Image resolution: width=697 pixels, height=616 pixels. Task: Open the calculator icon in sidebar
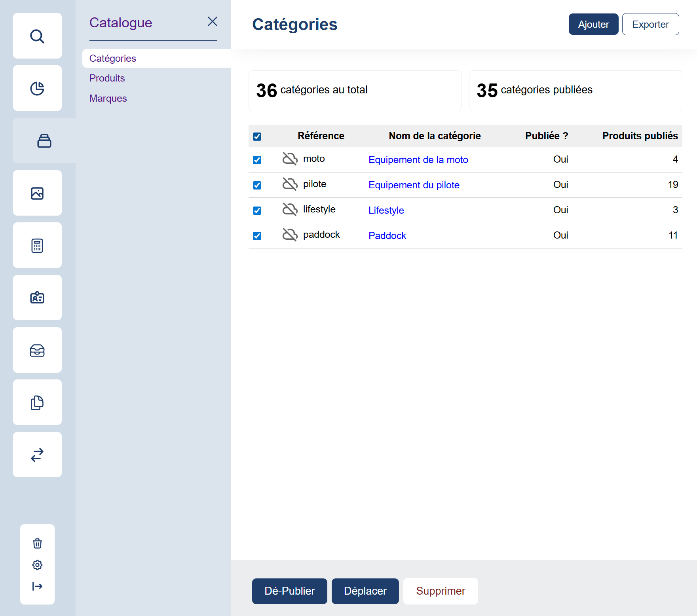point(37,245)
